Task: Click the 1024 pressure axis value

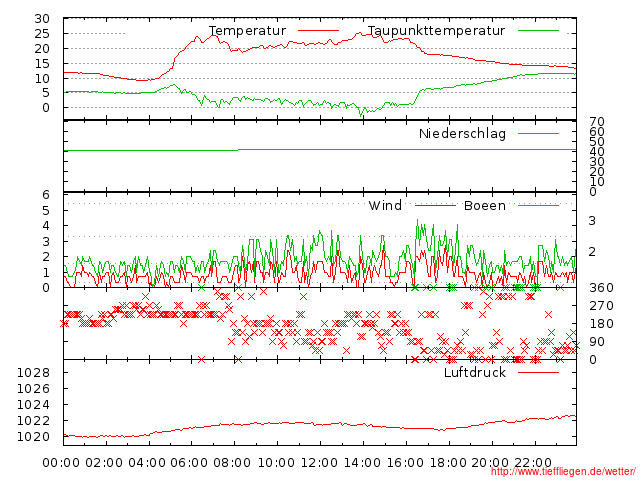Action: pyautogui.click(x=33, y=405)
